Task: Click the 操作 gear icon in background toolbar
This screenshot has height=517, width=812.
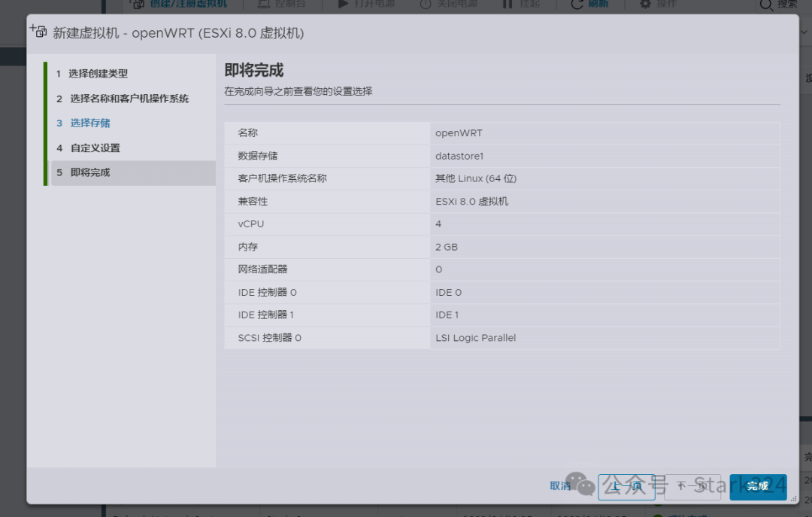Action: (x=645, y=5)
